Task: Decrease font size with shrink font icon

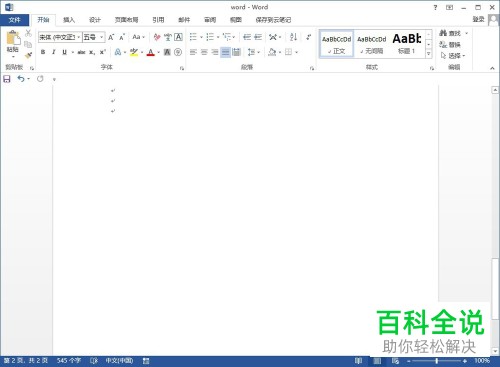Action: pyautogui.click(x=122, y=37)
